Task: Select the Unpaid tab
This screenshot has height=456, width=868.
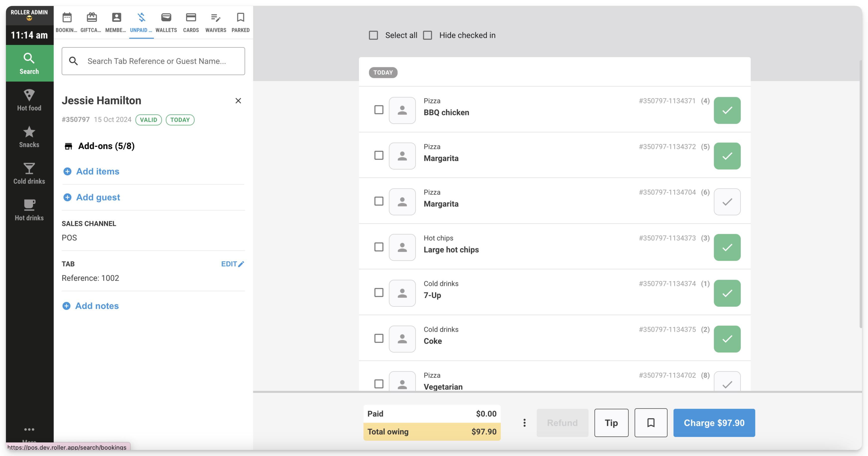Action: (141, 22)
